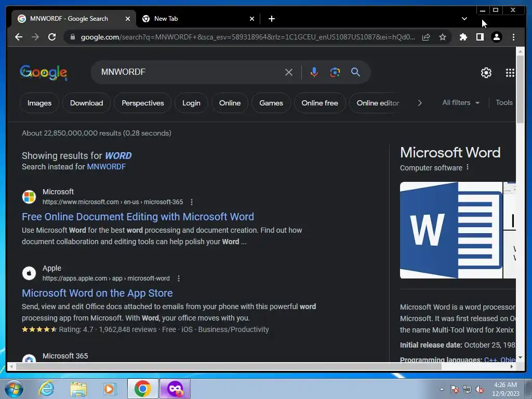Expand the All filters dropdown

[461, 102]
